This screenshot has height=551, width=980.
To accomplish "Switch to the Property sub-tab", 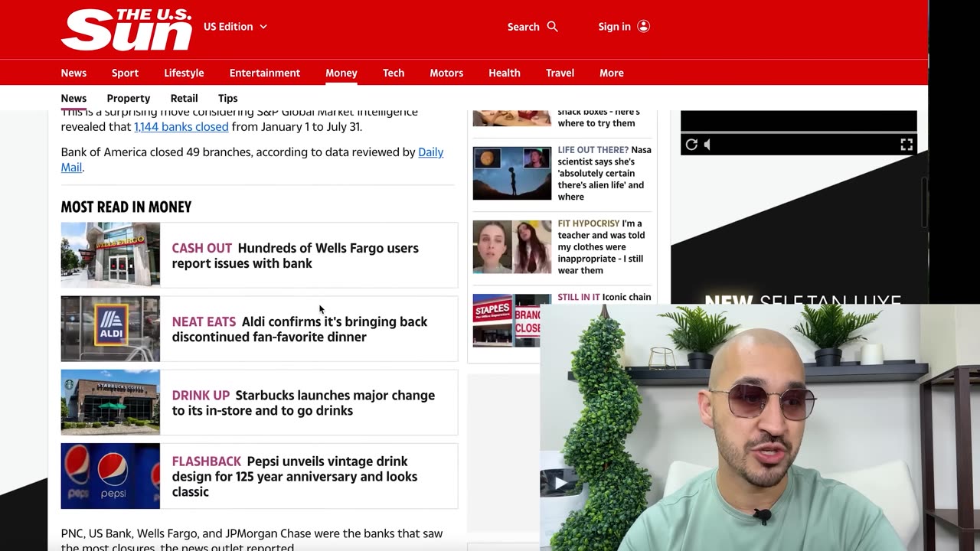I will tap(129, 98).
